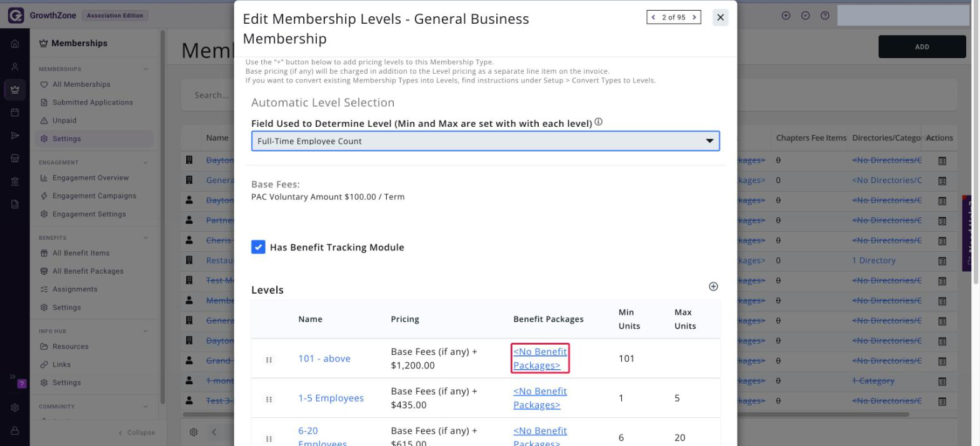Viewport: 980px width, 446px height.
Task: Open the 1-5 Employees level link
Action: (x=331, y=398)
